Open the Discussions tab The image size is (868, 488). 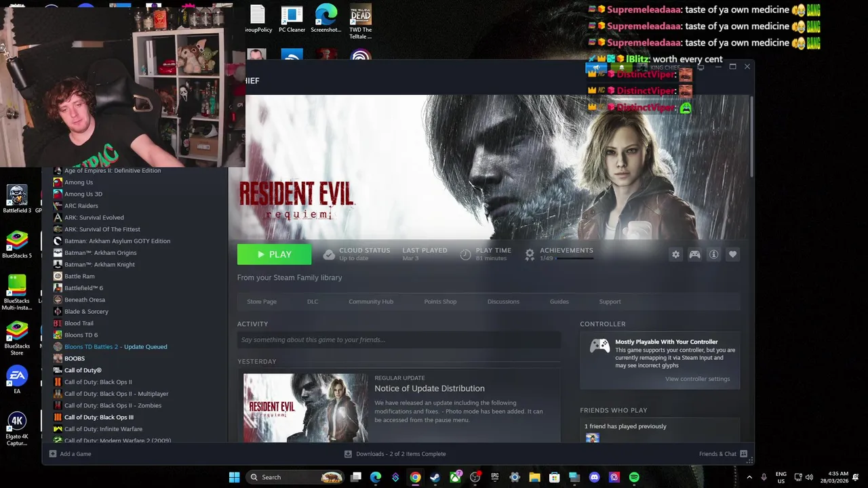point(503,302)
